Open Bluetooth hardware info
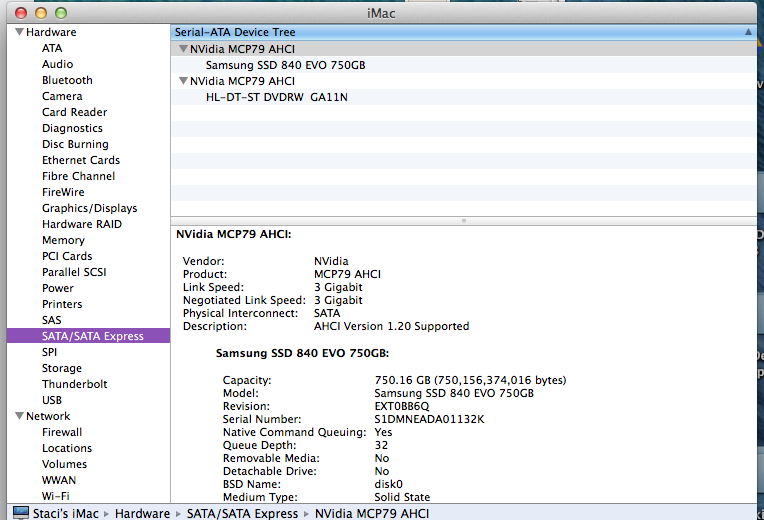Viewport: 764px width, 520px height. pyautogui.click(x=67, y=80)
